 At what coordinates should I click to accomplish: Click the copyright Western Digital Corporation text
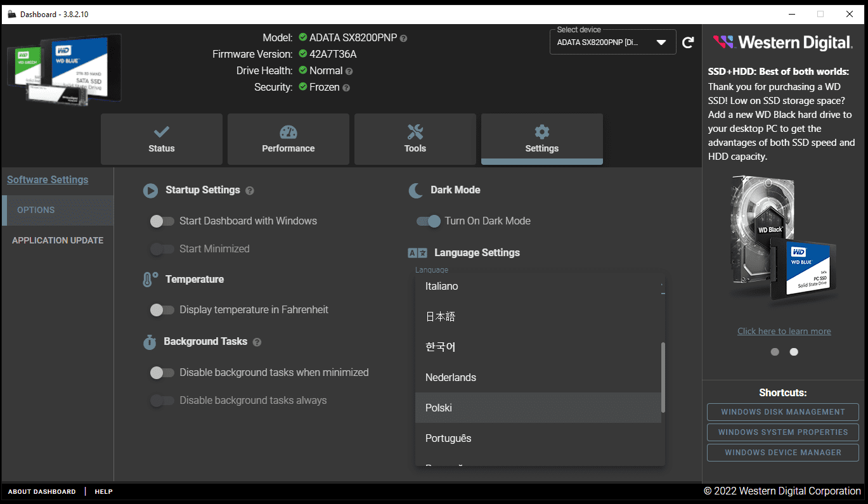[x=782, y=491]
